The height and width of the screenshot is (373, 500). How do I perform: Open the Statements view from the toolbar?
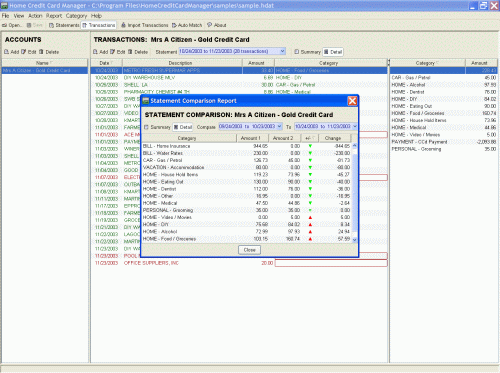click(x=64, y=25)
